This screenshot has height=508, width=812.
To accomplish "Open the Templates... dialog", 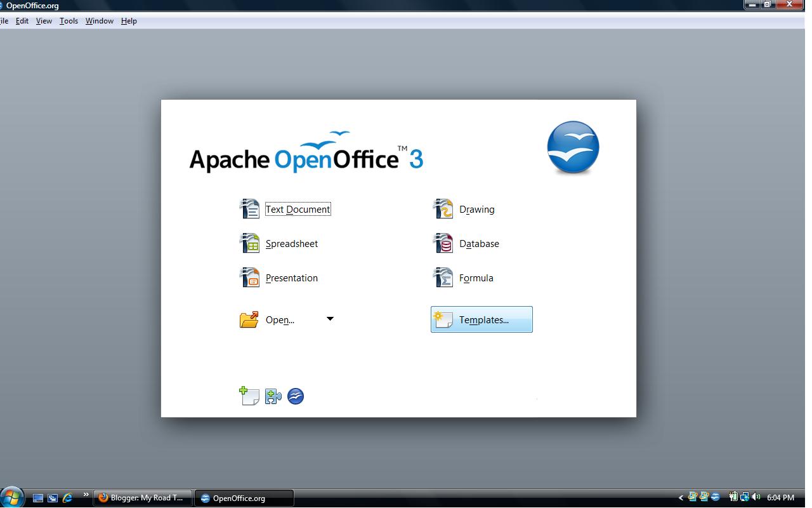I will (x=481, y=319).
